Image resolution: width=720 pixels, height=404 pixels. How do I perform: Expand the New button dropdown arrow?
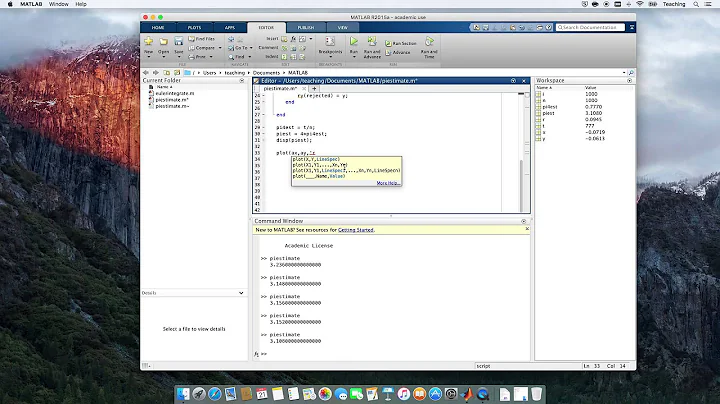point(148,57)
